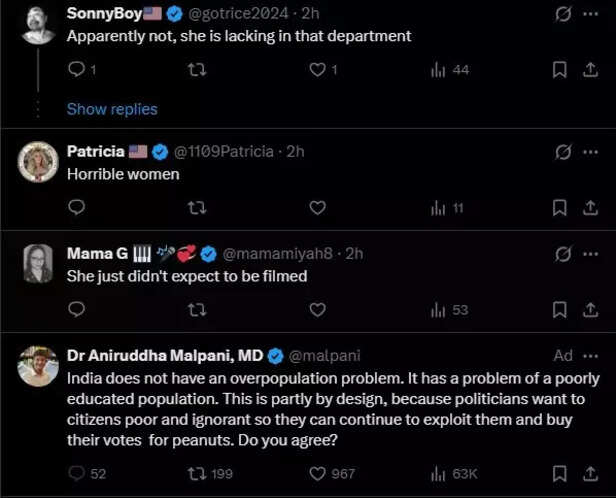Image resolution: width=616 pixels, height=498 pixels.
Task: Bookmark Dr Malpani's promoted tweet
Action: (x=561, y=473)
